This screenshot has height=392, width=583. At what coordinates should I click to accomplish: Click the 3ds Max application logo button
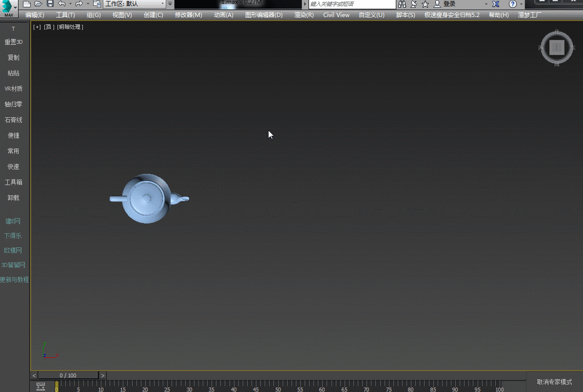click(x=8, y=8)
